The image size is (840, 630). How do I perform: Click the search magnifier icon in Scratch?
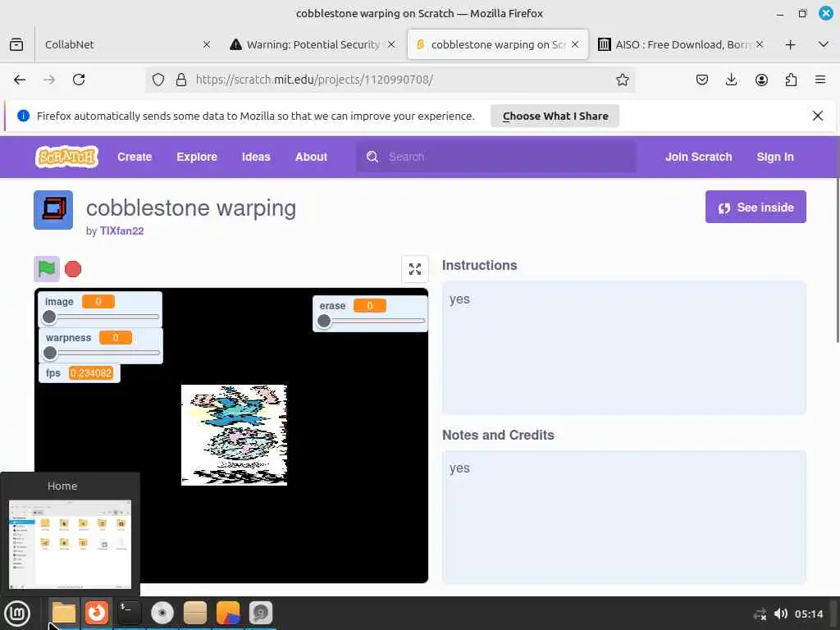pos(372,157)
